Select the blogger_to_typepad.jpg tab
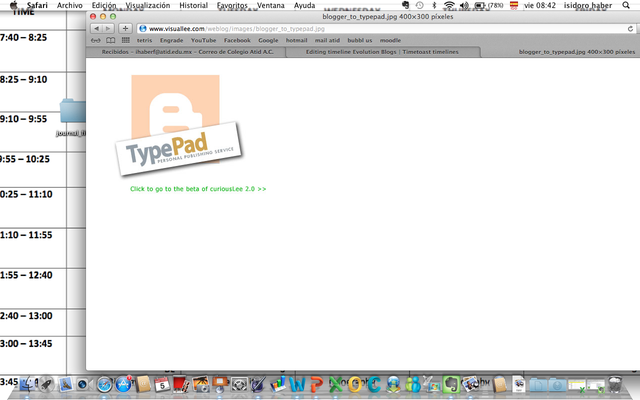The image size is (640, 400). pyautogui.click(x=576, y=52)
